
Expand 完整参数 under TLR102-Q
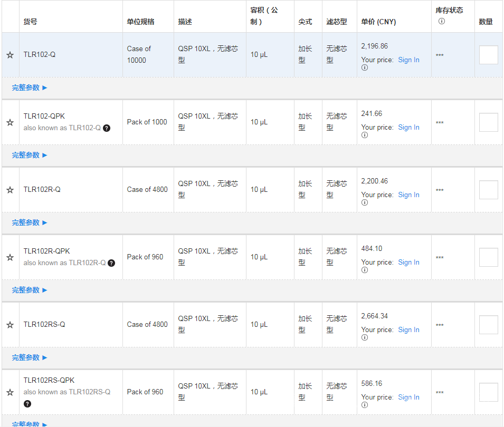pyautogui.click(x=30, y=88)
